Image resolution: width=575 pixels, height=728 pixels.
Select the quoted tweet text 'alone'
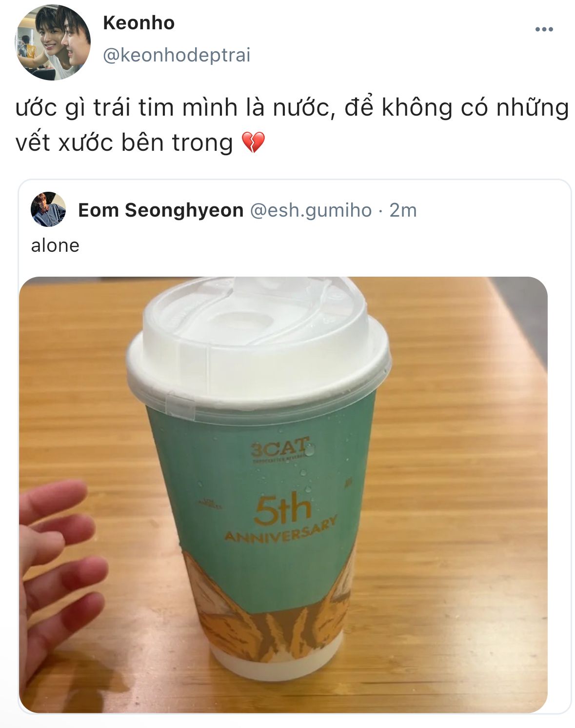pyautogui.click(x=55, y=245)
